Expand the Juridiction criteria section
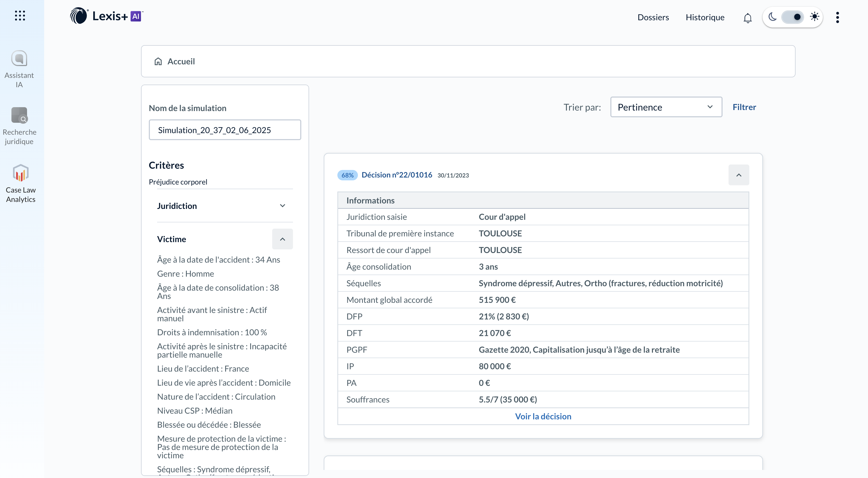This screenshot has width=868, height=478. (282, 206)
